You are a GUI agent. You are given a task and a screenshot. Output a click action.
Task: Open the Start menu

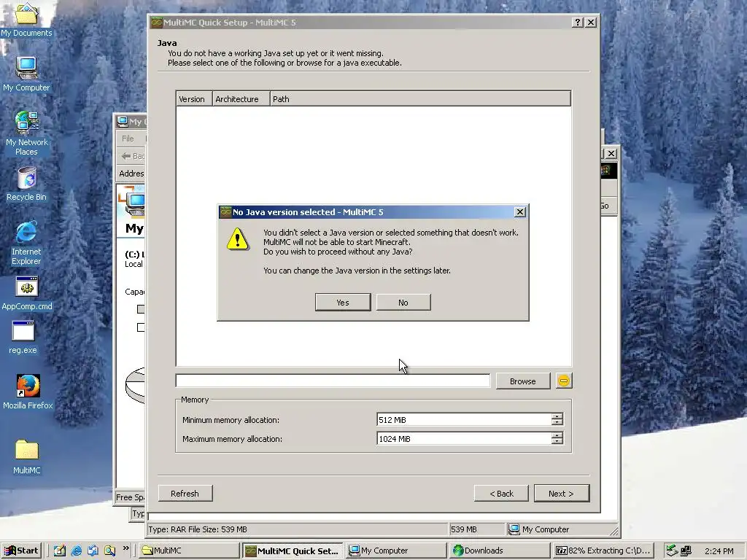point(21,551)
